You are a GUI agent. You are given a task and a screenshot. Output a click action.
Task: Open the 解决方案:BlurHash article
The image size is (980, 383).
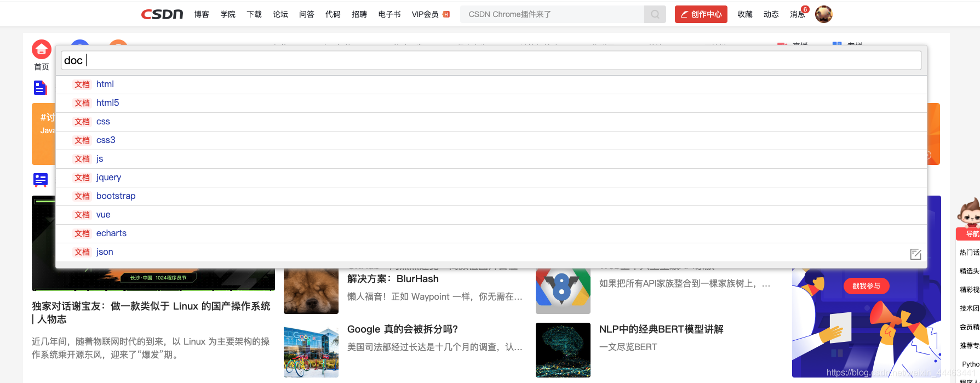393,279
